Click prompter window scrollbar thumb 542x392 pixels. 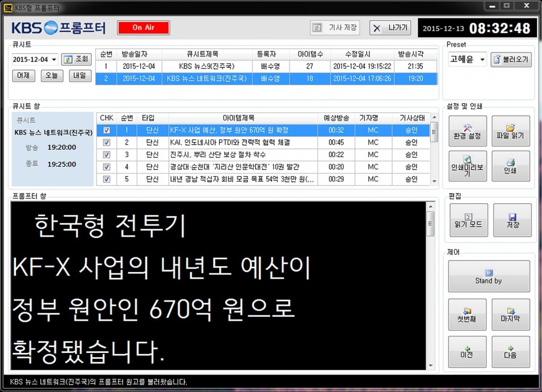(430, 224)
